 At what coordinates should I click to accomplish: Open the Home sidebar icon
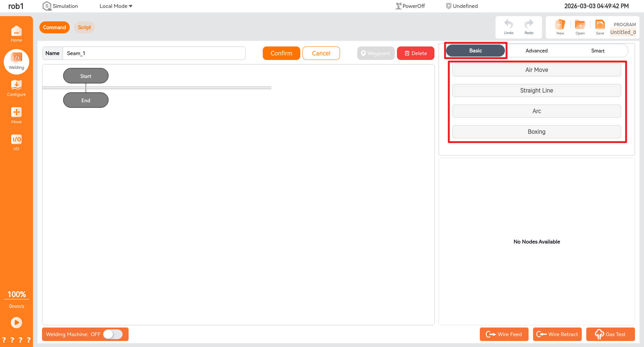(16, 34)
